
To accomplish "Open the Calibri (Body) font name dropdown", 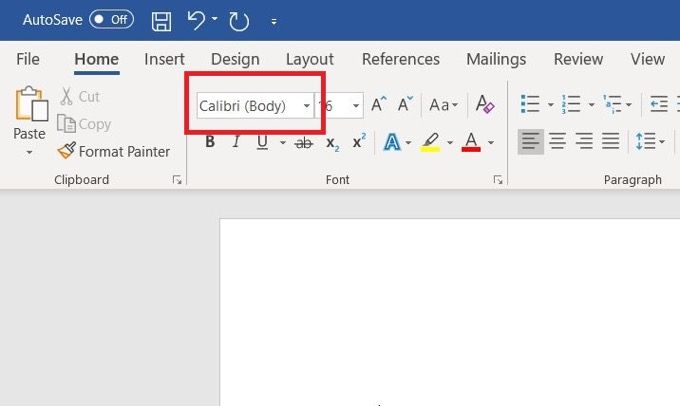I will click(307, 105).
